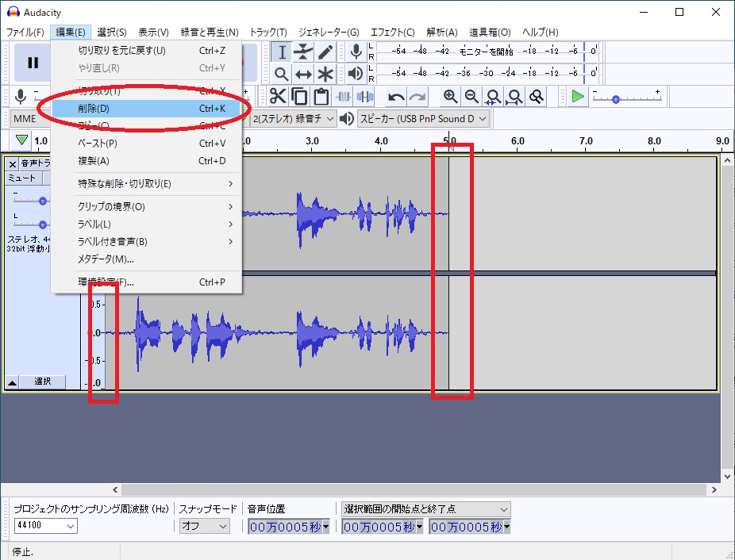Open the Speaker USB PnP output dropdown
735x560 pixels.
click(x=423, y=118)
